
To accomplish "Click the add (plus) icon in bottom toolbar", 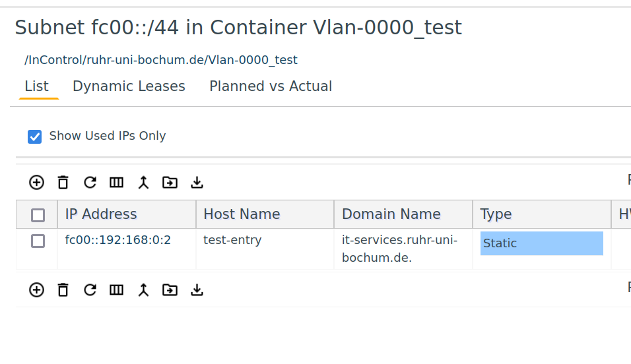I will point(36,290).
